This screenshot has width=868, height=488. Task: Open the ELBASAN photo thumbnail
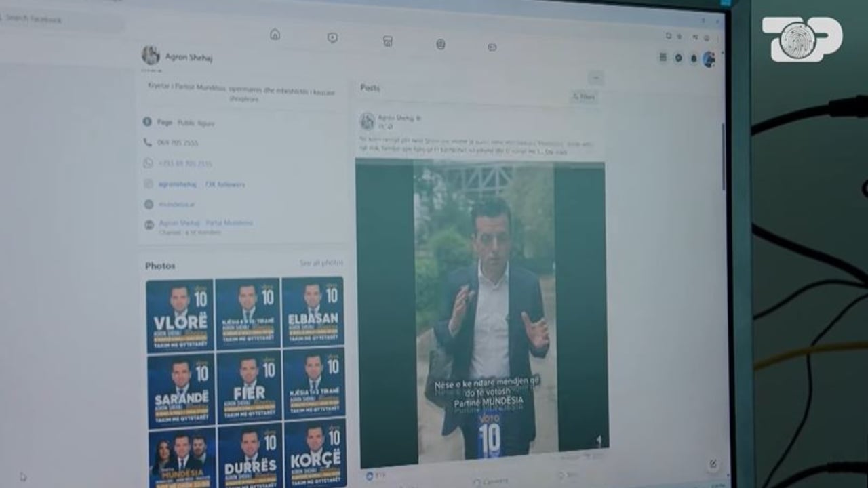(x=313, y=312)
